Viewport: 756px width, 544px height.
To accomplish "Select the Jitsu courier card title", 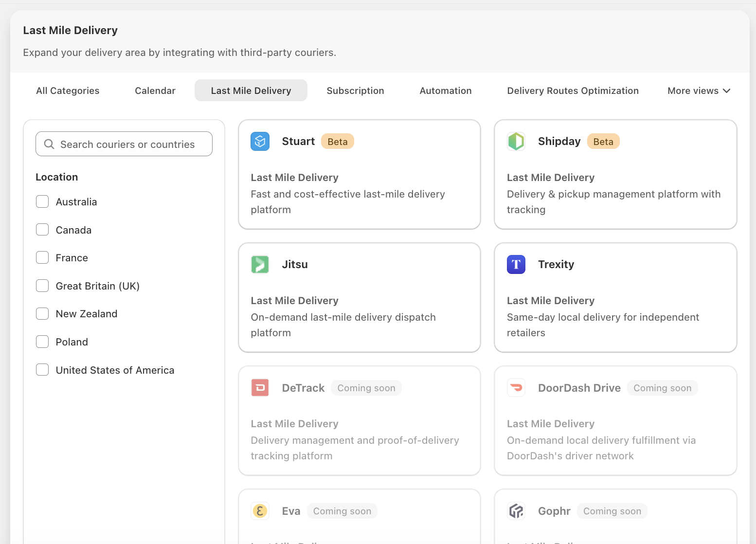I will tap(295, 265).
